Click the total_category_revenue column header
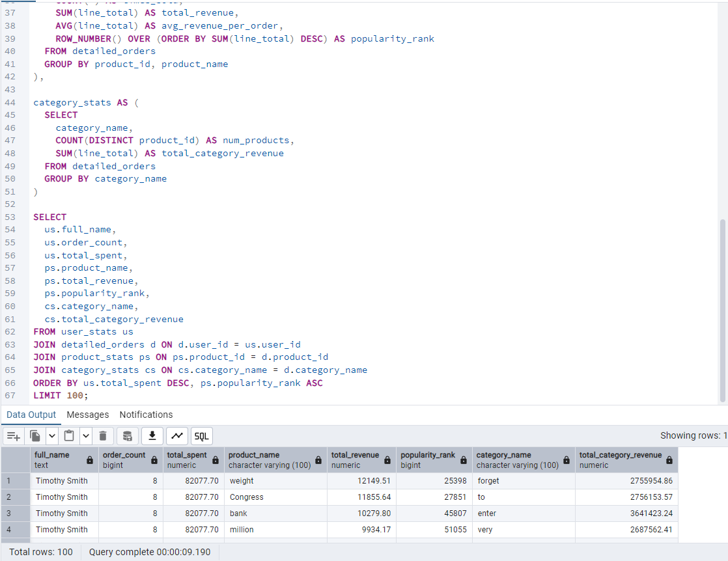 coord(620,459)
